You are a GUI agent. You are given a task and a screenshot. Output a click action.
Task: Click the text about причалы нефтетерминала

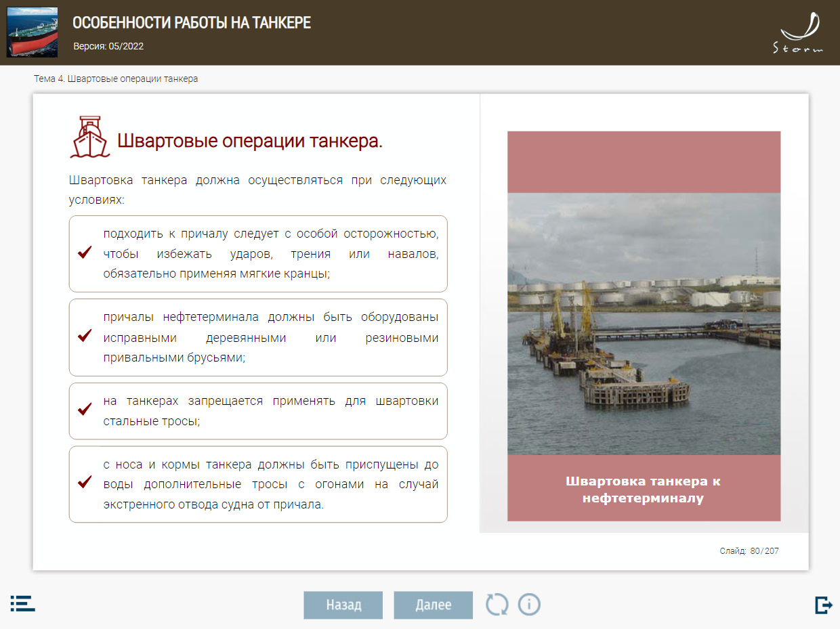click(271, 337)
